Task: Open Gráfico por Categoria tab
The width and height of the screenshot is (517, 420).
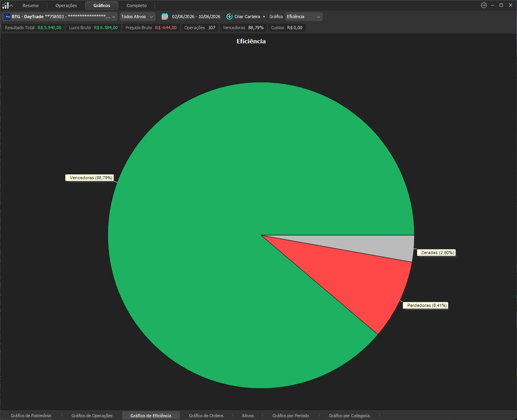Action: pos(349,416)
